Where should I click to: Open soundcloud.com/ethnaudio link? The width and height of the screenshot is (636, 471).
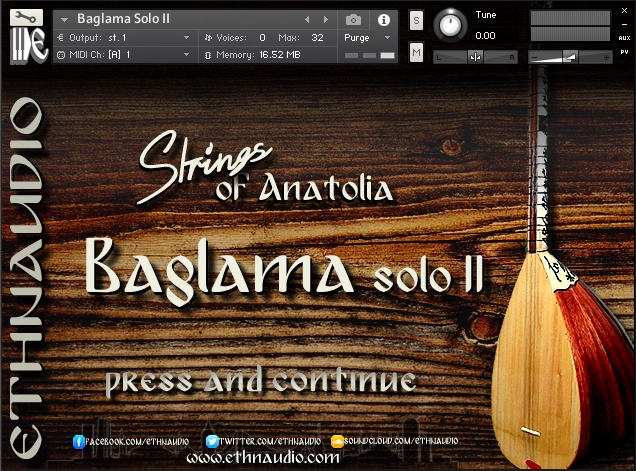(x=401, y=441)
